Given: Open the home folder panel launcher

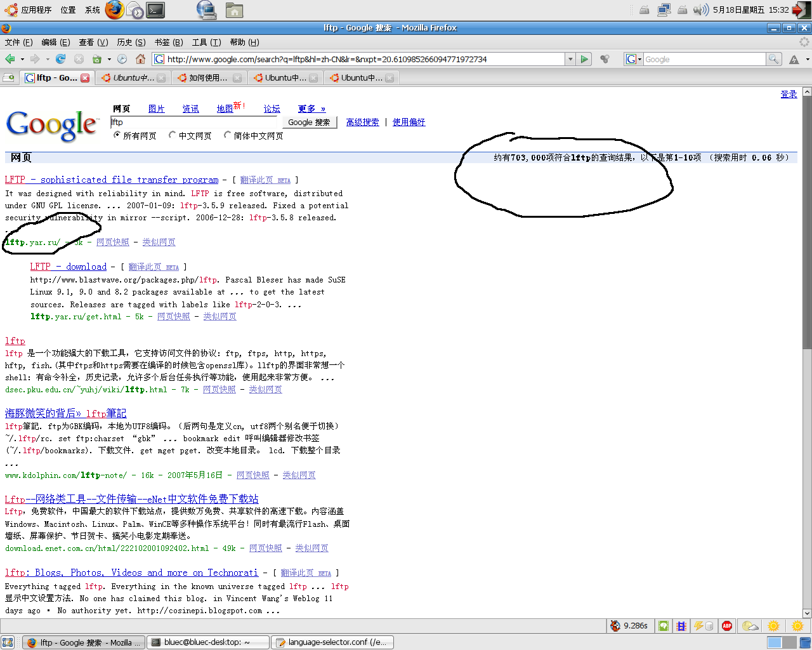Looking at the screenshot, I should click(x=234, y=10).
